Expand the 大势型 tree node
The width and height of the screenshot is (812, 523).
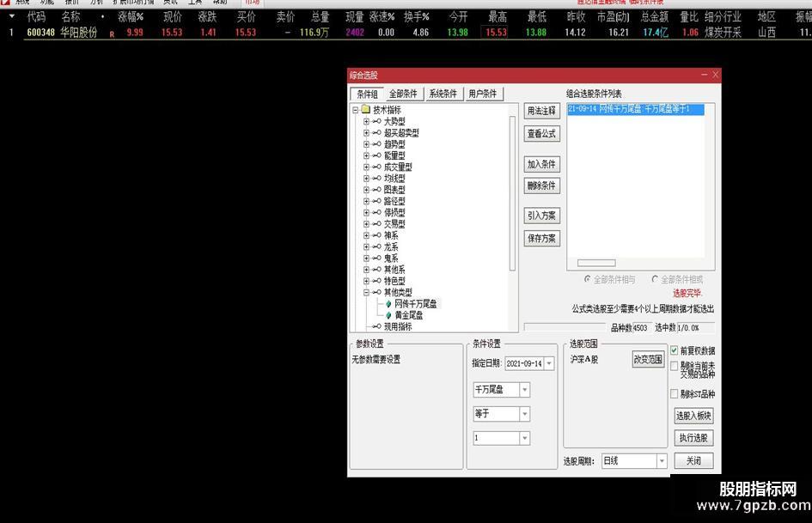click(x=366, y=121)
